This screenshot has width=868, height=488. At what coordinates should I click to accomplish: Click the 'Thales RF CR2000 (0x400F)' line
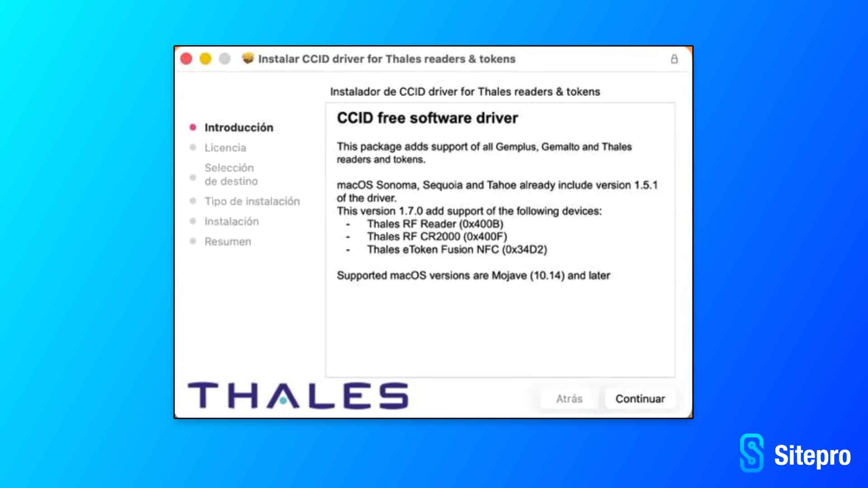click(437, 236)
